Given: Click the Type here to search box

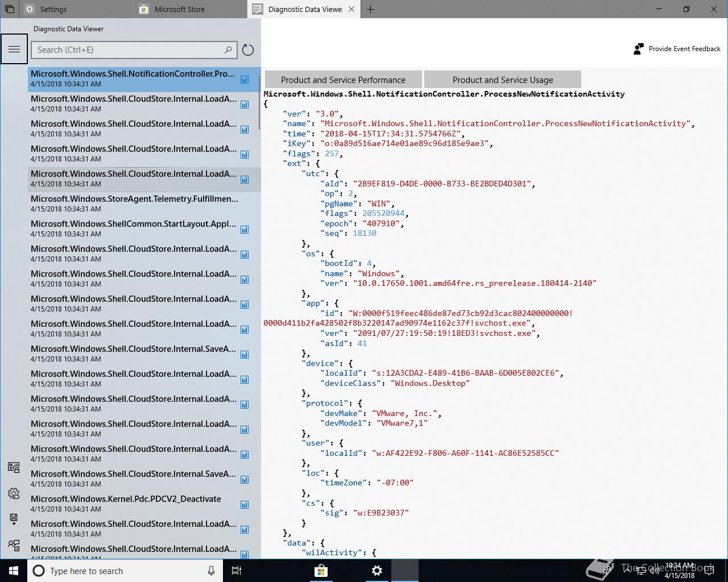Looking at the screenshot, I should 125,571.
